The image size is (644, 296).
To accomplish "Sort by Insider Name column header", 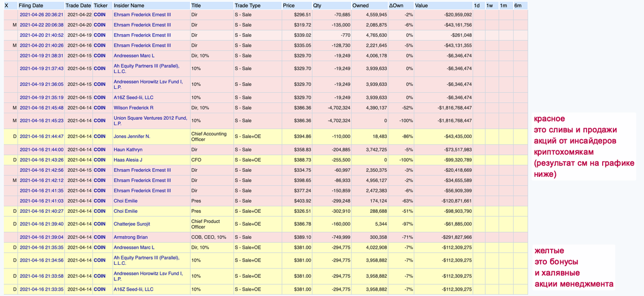I will point(130,5).
